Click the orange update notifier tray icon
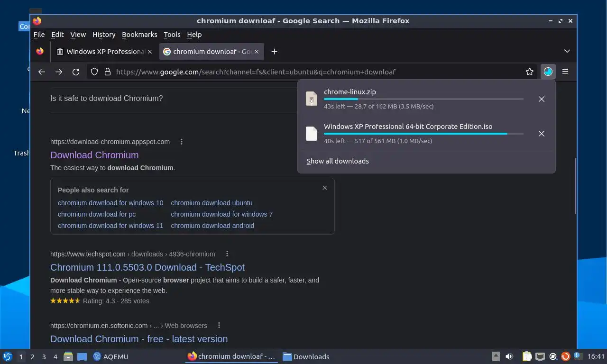The width and height of the screenshot is (607, 364). click(x=565, y=356)
